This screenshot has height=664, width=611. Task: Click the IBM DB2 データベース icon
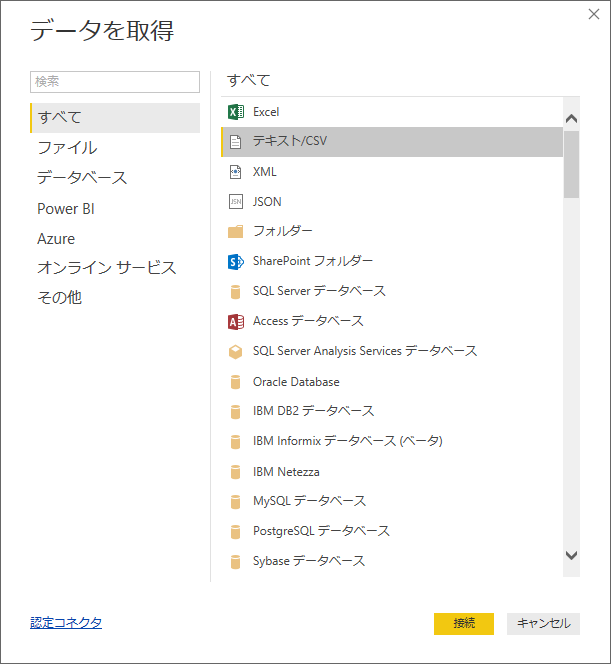tap(235, 411)
